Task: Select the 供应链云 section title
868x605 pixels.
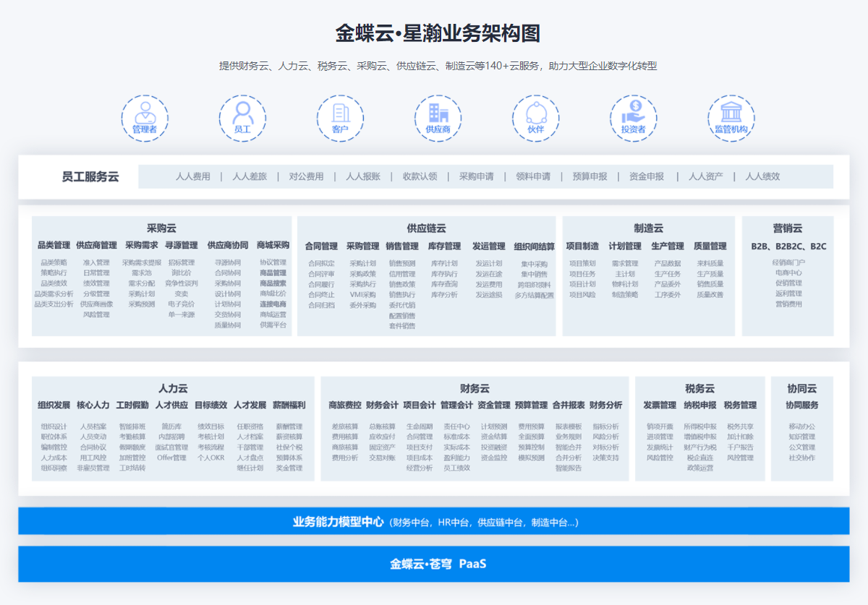Action: (x=427, y=228)
